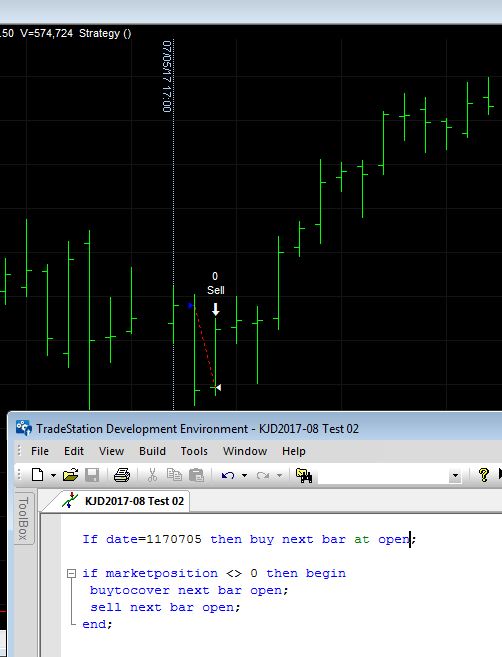Viewport: 502px width, 657px height.
Task: Paste from clipboard with the Paste icon
Action: [196, 475]
